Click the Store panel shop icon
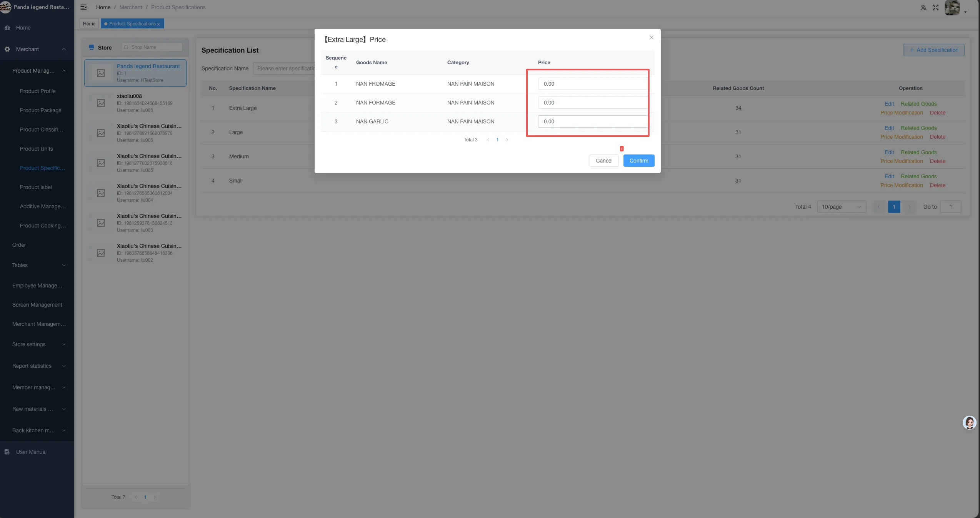Viewport: 980px width, 518px height. (92, 47)
